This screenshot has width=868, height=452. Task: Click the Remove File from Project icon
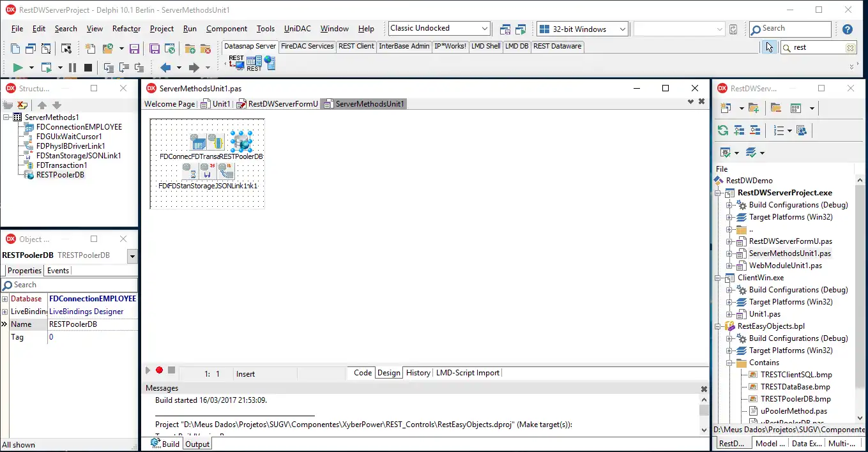pyautogui.click(x=205, y=49)
